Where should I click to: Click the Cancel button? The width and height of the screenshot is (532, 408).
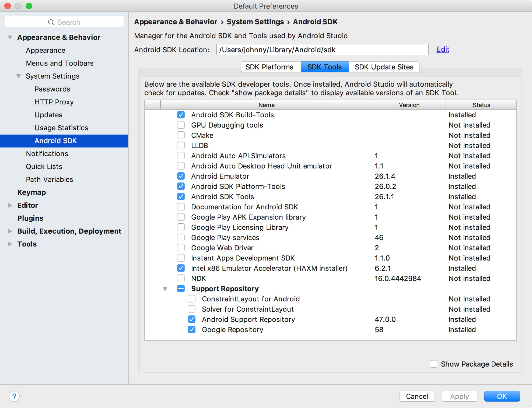[417, 396]
